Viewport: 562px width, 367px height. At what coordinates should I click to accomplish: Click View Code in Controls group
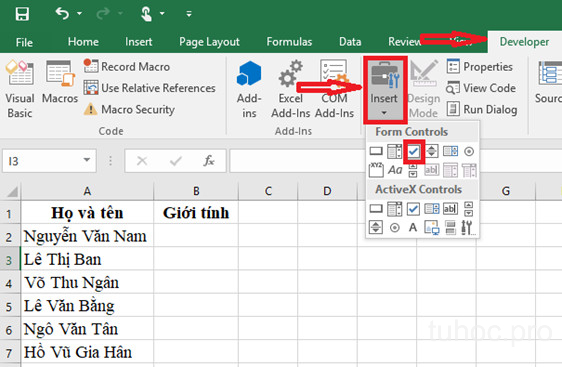pos(481,88)
